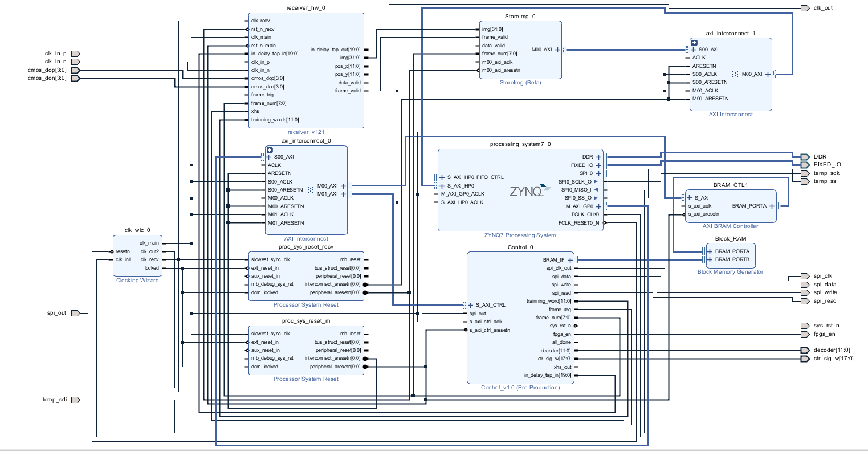Screen dimensions: 868x451
Task: Select s_axi_aresetn pin on BRAM_CTL1
Action: pos(703,214)
